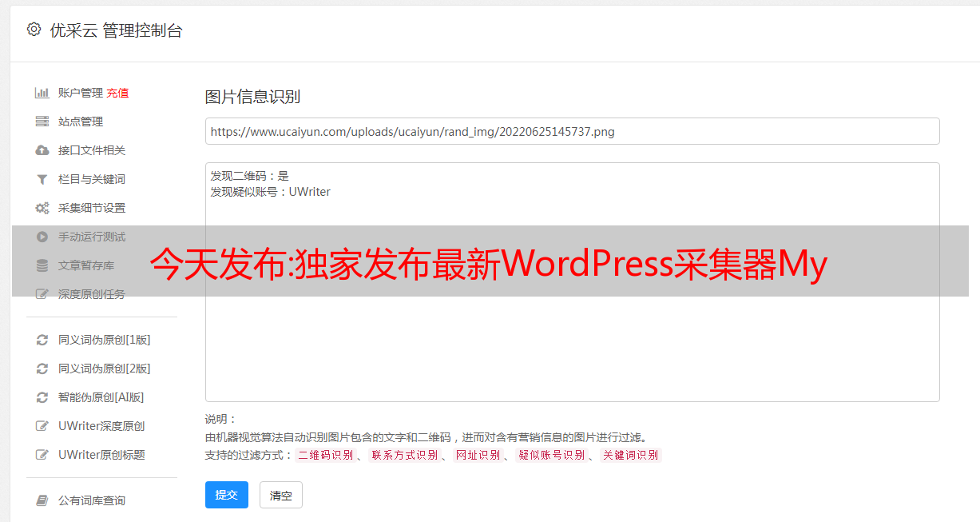Click the refresh icon for 智能伪原创[AI版]

[42, 397]
